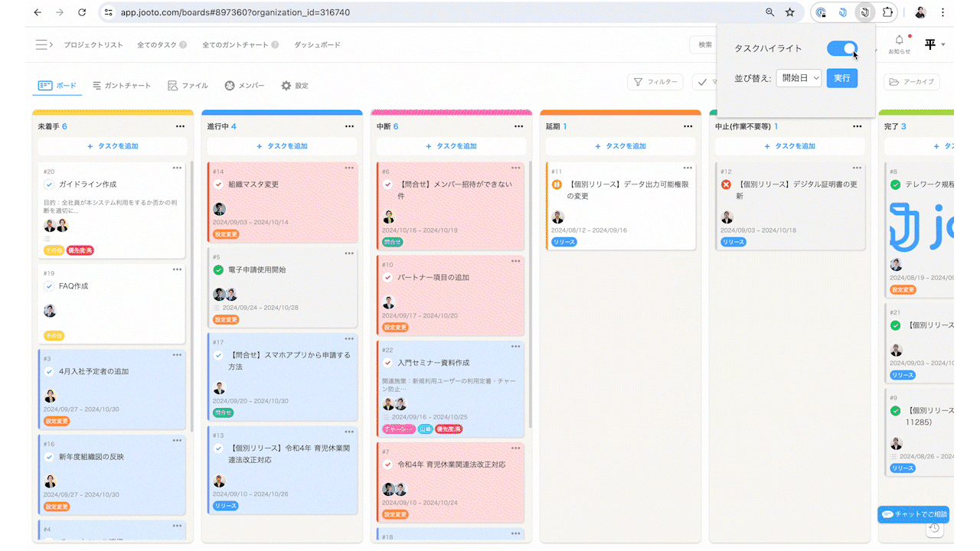The height and width of the screenshot is (551, 980).
Task: Click the checkmark on 入門セミナー資料作成 task
Action: (387, 362)
